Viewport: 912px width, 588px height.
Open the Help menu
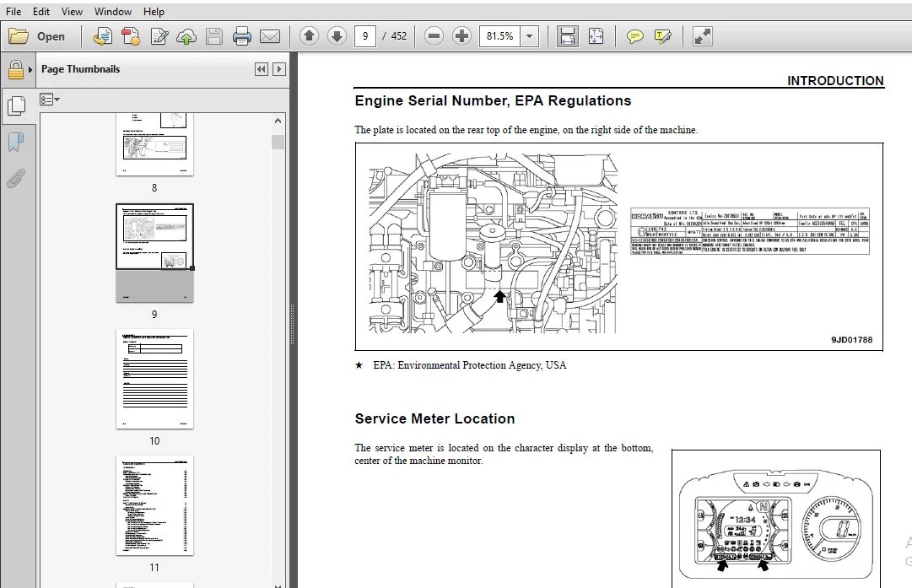point(154,12)
